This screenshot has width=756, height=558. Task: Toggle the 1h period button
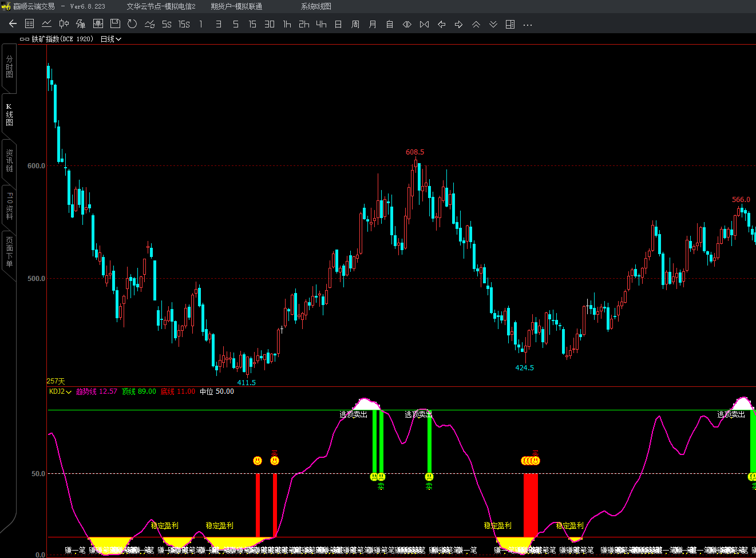pyautogui.click(x=287, y=24)
